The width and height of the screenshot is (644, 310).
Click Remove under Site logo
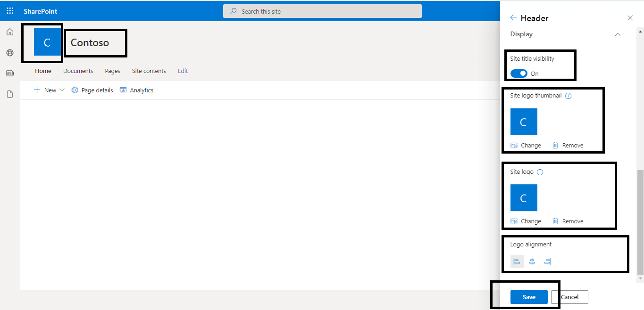coord(568,221)
